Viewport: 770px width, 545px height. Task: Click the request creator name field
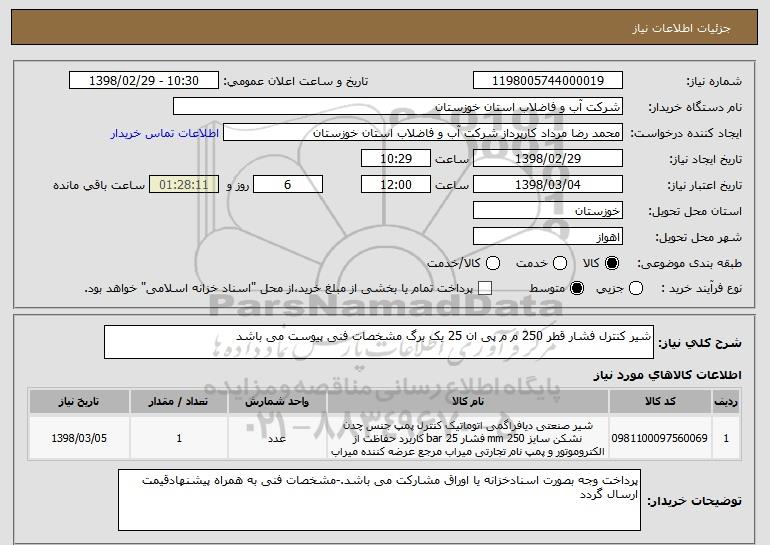click(423, 133)
